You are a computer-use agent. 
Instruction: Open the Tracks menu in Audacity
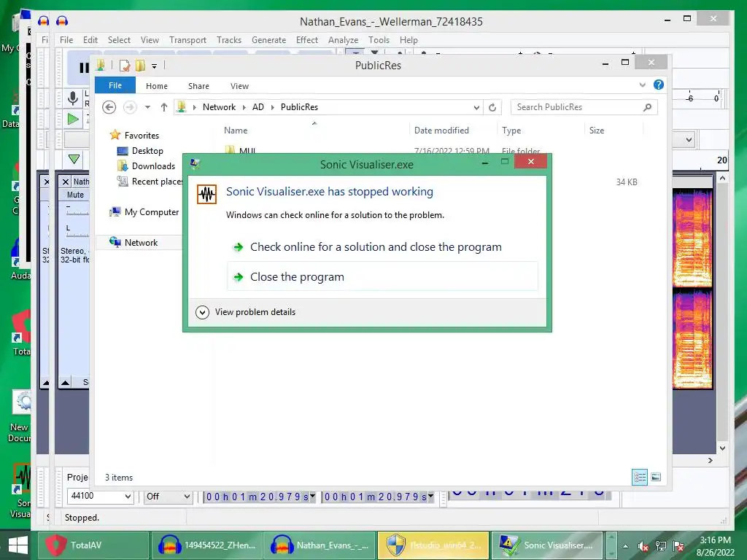[228, 40]
